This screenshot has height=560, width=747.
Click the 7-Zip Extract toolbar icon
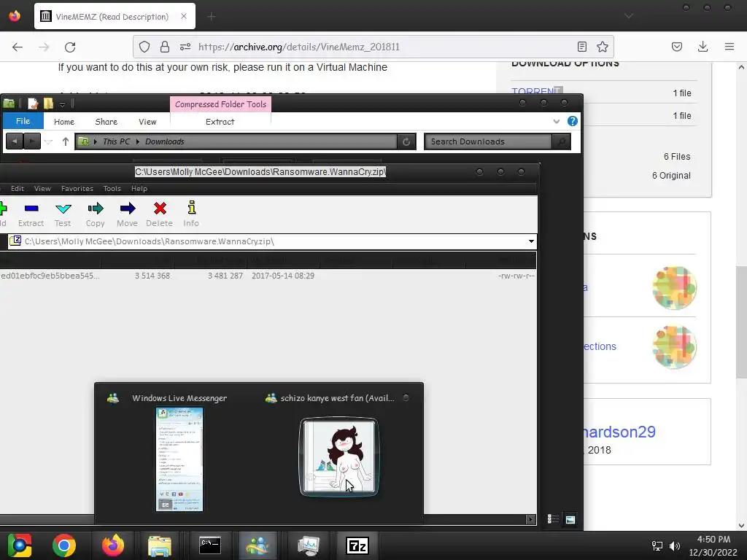pyautogui.click(x=31, y=209)
